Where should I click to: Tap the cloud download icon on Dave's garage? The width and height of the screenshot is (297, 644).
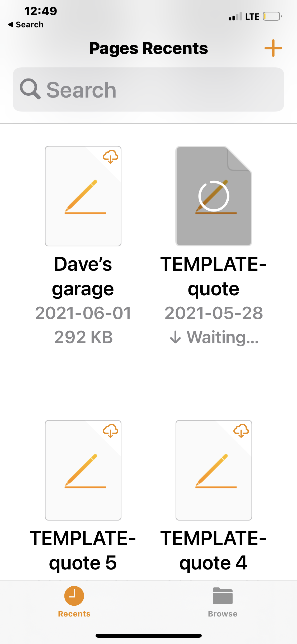111,158
